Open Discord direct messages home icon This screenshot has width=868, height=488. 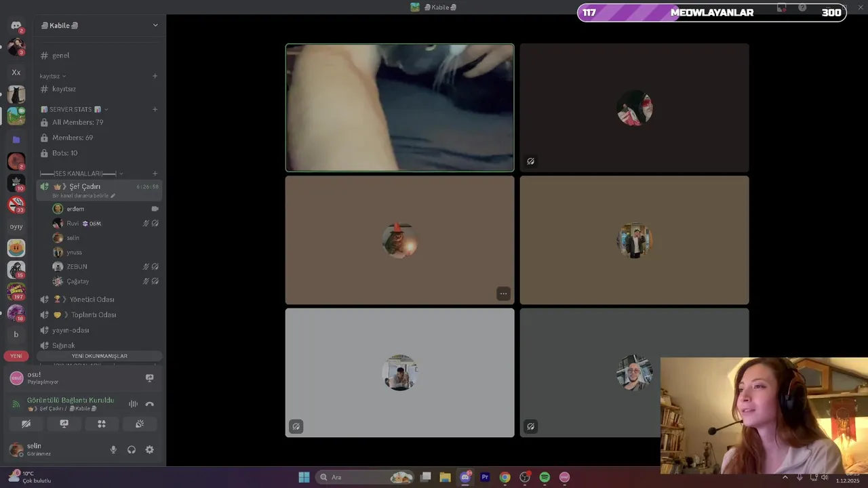point(16,25)
